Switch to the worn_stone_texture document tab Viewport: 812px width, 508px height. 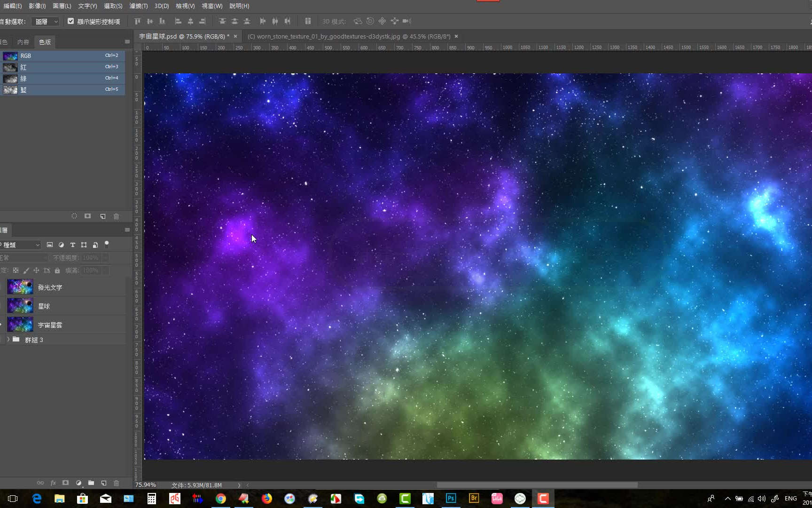tap(350, 36)
